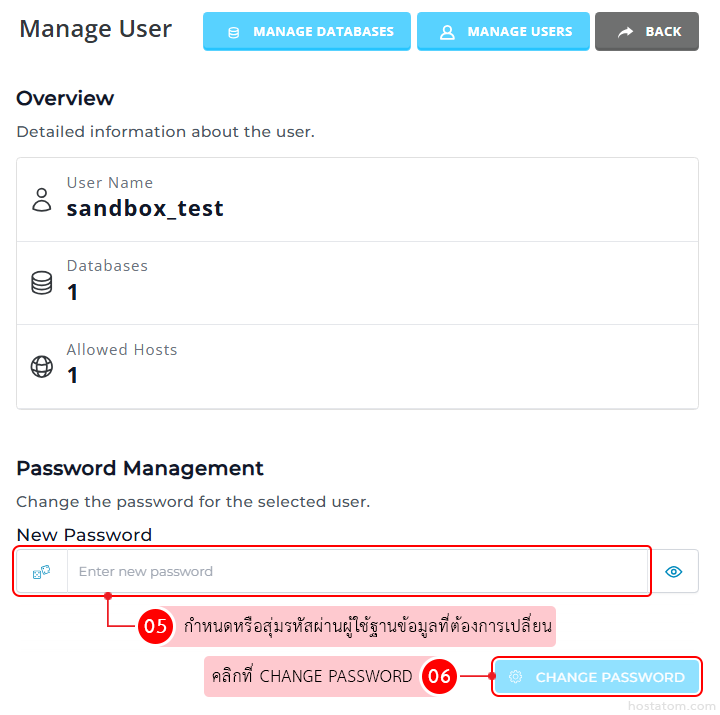Click the database stack icon beside Databases

click(x=42, y=282)
